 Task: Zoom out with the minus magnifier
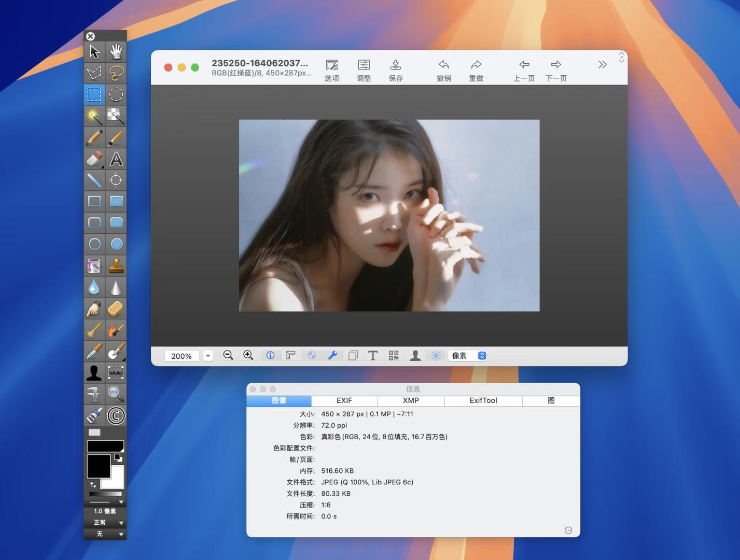[x=228, y=355]
